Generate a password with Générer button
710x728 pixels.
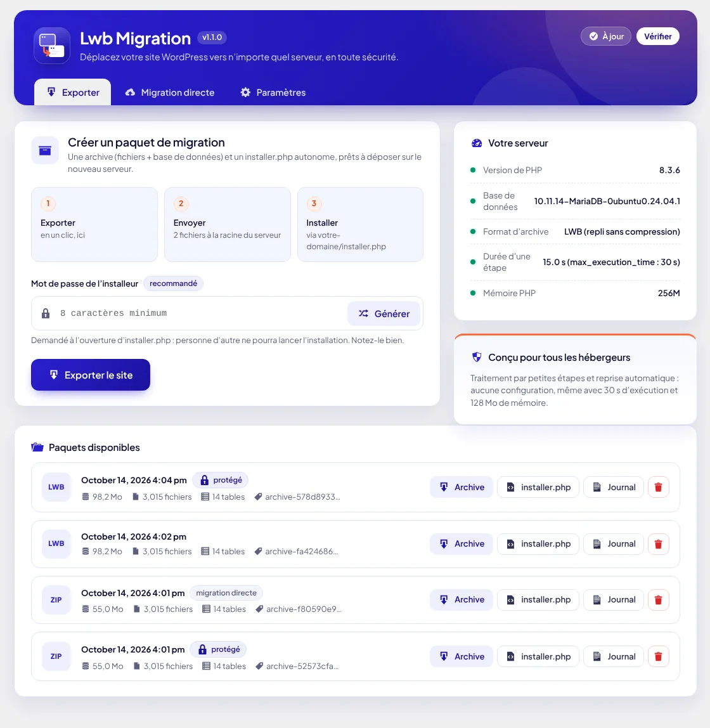(384, 313)
